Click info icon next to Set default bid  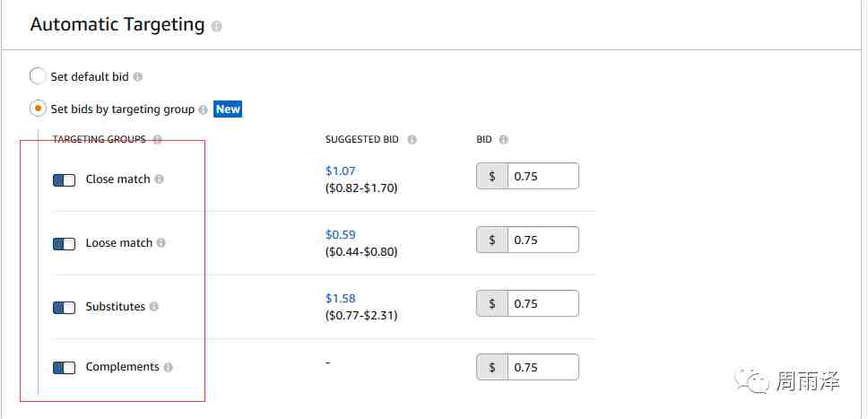[x=138, y=77]
